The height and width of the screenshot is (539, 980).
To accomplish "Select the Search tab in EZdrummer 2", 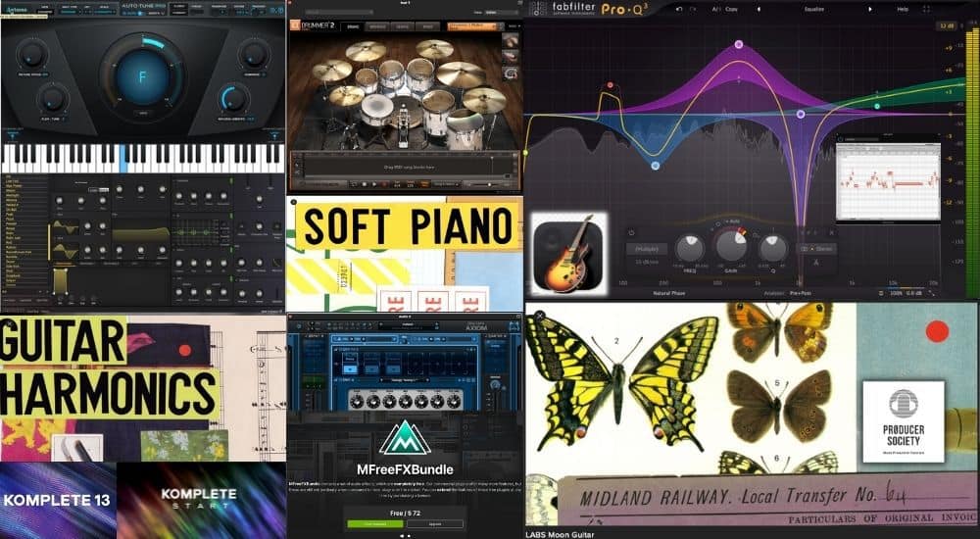I will 403,26.
